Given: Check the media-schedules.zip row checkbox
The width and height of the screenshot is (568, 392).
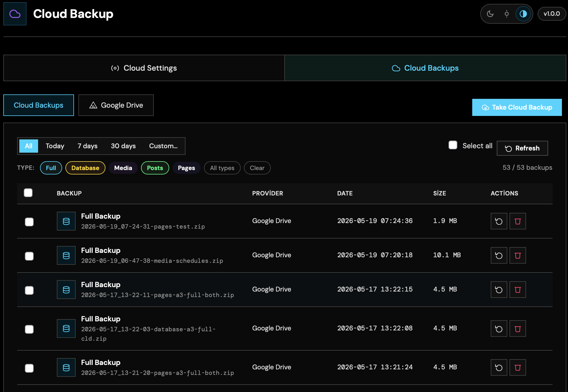Looking at the screenshot, I should coord(29,256).
